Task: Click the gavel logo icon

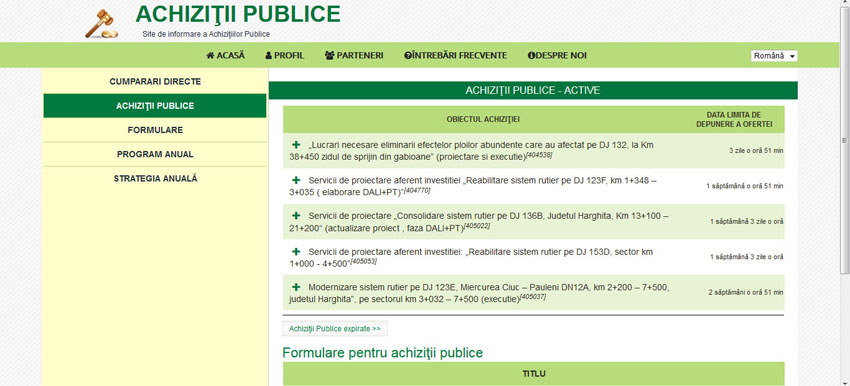Action: (x=101, y=24)
